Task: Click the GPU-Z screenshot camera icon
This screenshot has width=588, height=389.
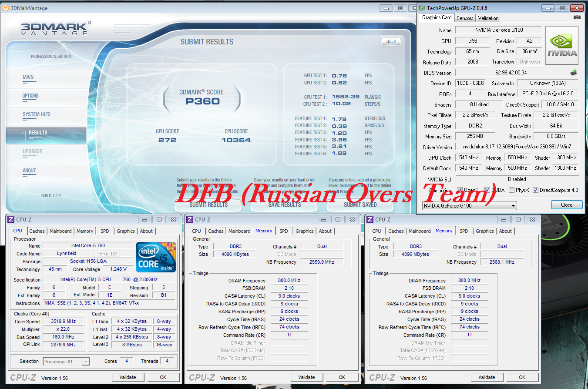Action: coord(577,17)
